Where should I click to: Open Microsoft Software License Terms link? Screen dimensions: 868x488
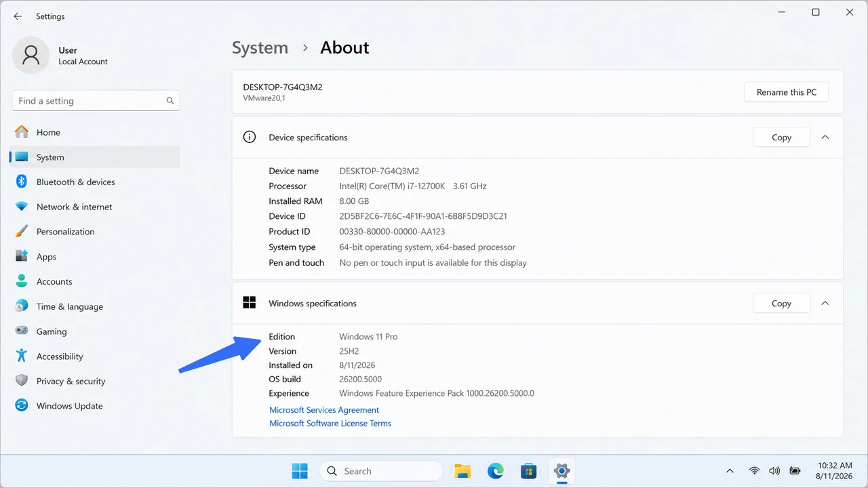coord(330,423)
